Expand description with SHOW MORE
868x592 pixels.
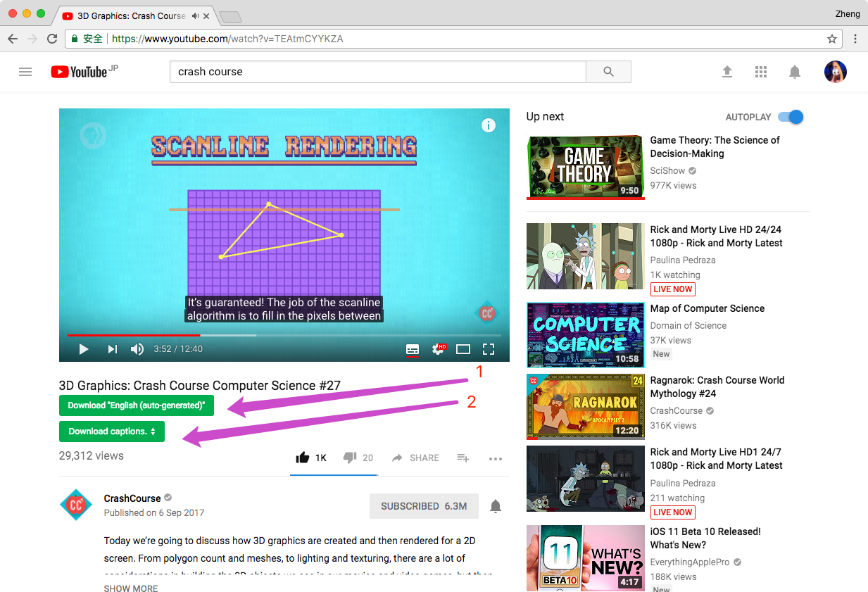[131, 588]
